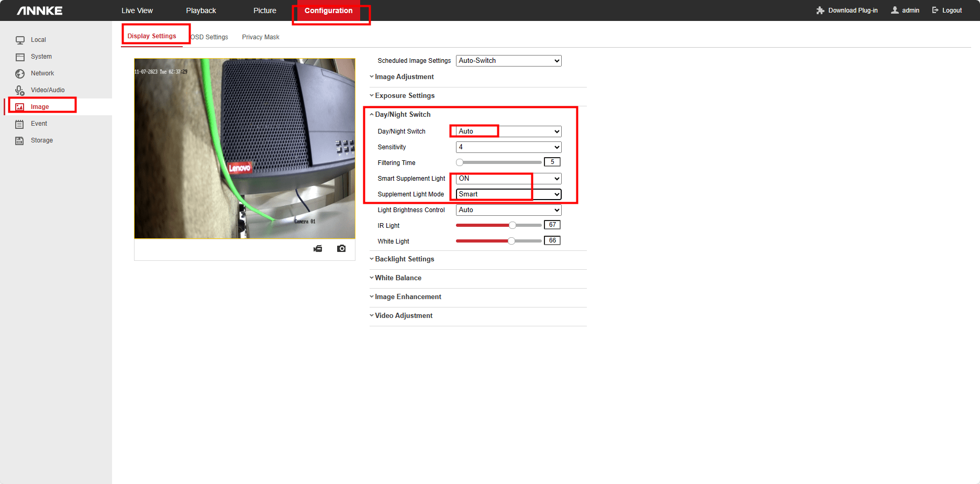Viewport: 980px width, 484px height.
Task: Select the System sidebar icon
Action: 20,56
